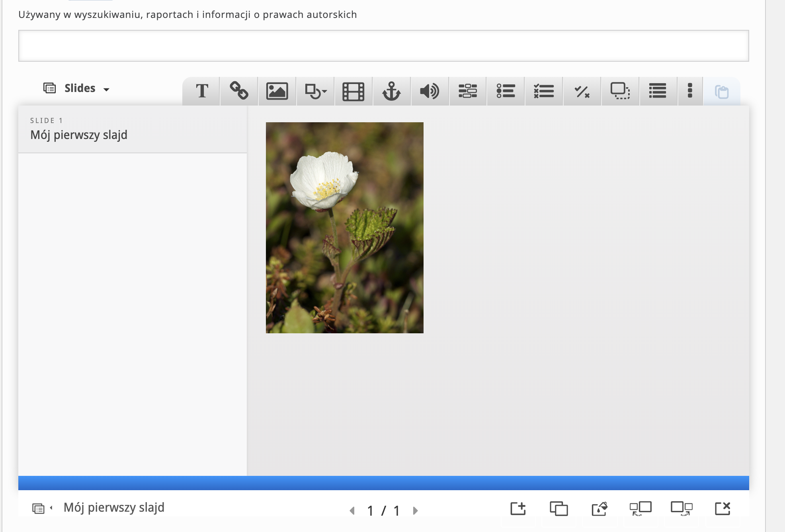The height and width of the screenshot is (532, 785).
Task: Click the Link insert icon
Action: point(239,91)
